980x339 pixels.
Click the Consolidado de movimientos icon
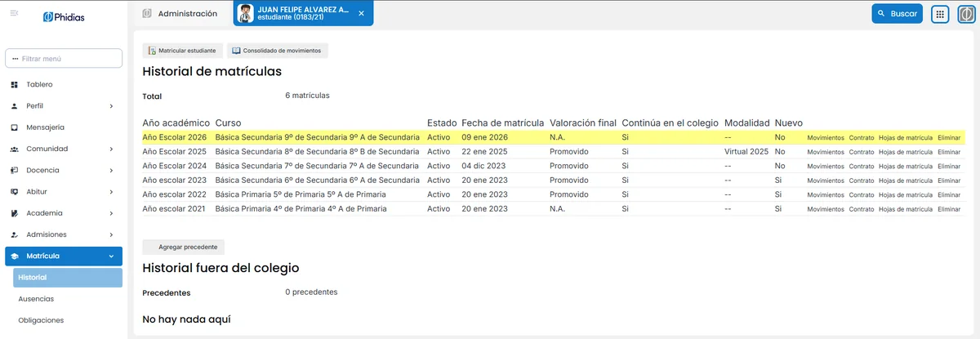point(237,51)
